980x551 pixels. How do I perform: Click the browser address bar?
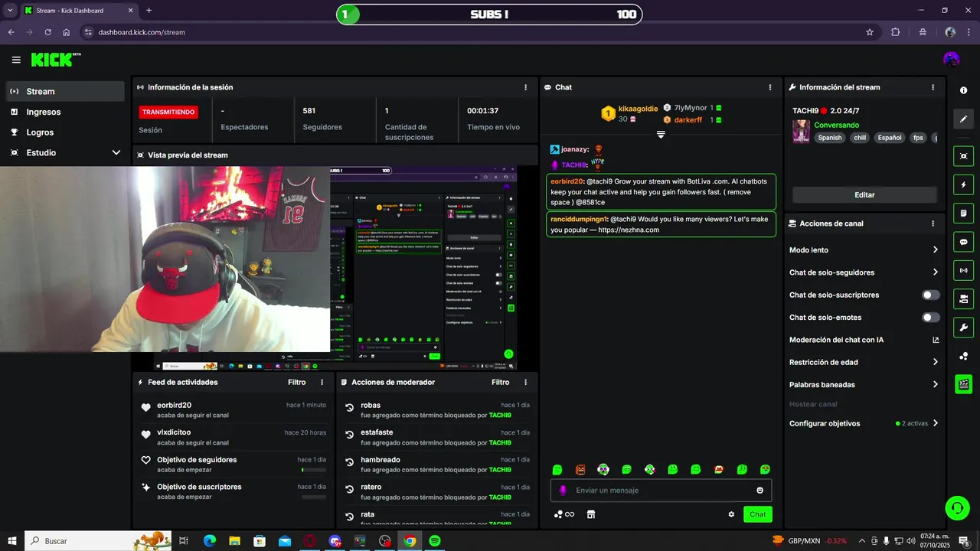tap(475, 32)
